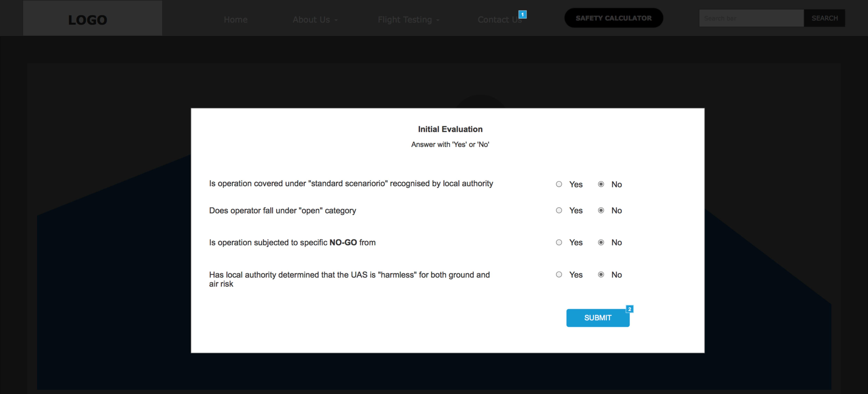Screen dimensions: 868x394
Task: Choose No for open category question
Action: click(x=601, y=211)
